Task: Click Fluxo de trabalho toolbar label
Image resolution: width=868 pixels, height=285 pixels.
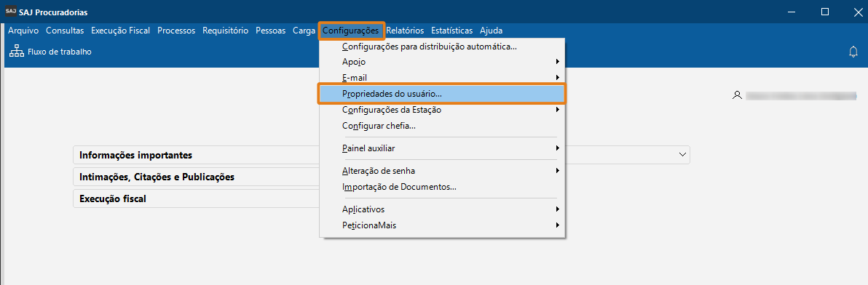Action: [x=59, y=52]
